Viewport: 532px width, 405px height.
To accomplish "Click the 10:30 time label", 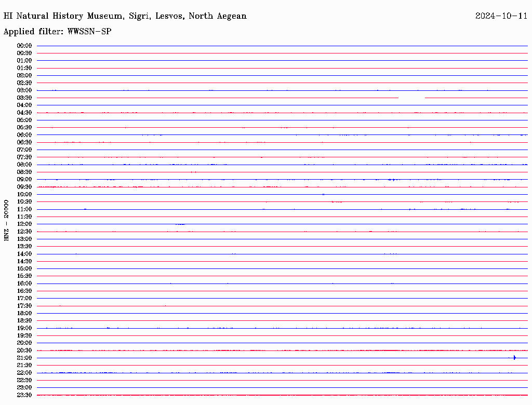I will [x=24, y=202].
